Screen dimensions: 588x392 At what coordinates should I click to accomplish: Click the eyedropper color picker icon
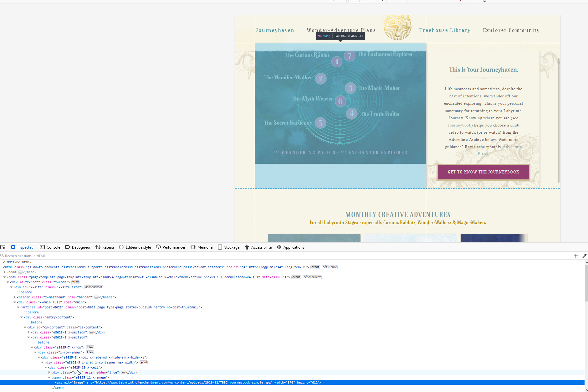[x=584, y=256]
